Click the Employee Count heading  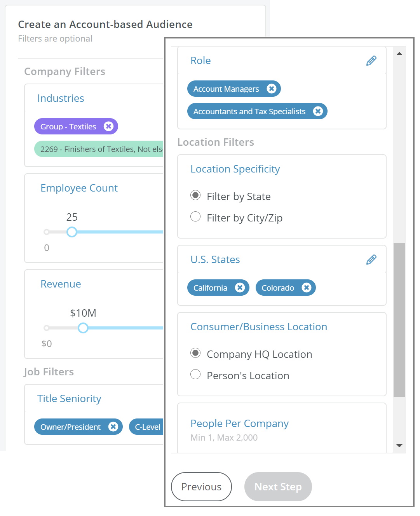pyautogui.click(x=79, y=188)
